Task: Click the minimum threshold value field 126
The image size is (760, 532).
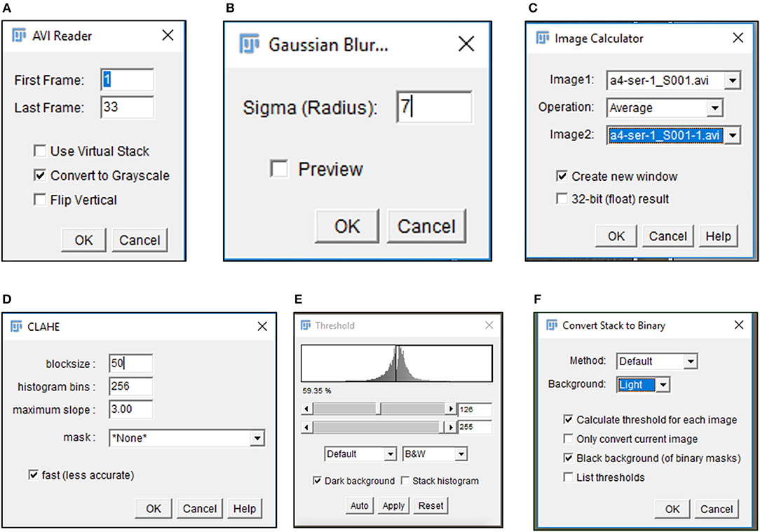Action: pyautogui.click(x=475, y=409)
